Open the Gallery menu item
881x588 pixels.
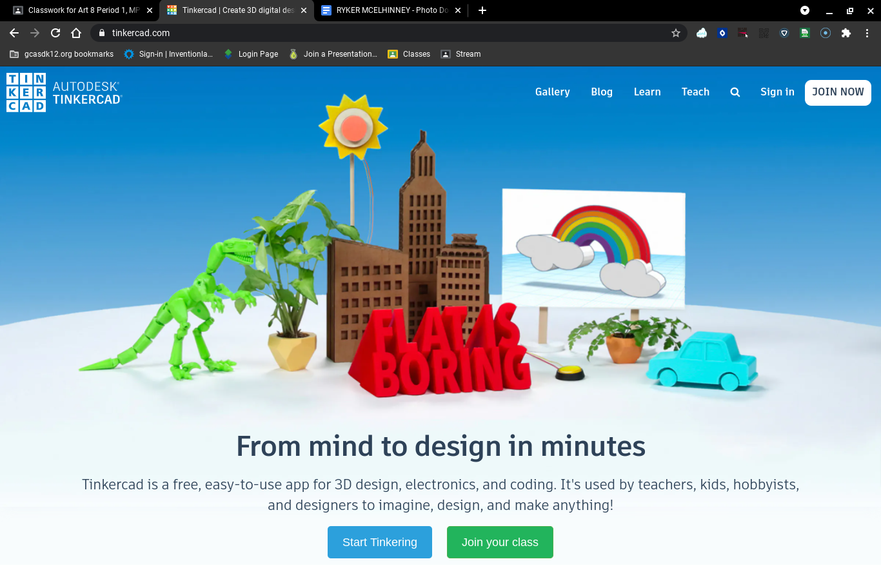(x=553, y=92)
